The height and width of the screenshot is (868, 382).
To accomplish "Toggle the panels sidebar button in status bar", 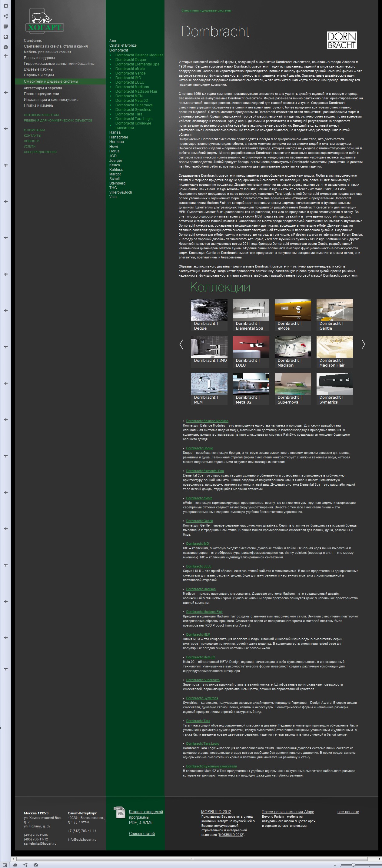I will (x=5, y=865).
